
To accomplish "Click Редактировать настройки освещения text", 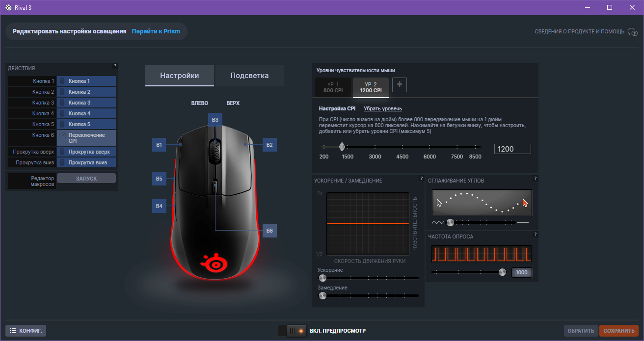I will (70, 31).
